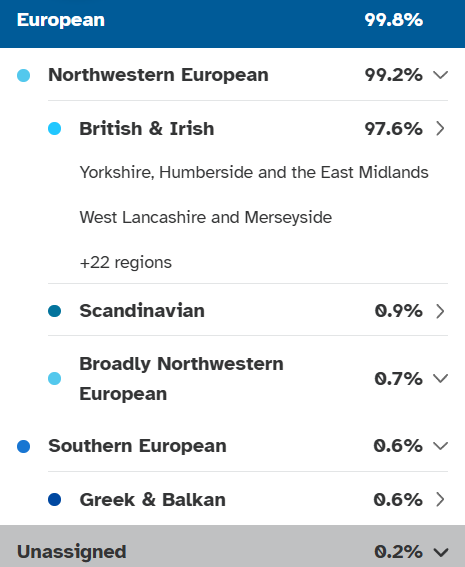
Task: Expand the Unassigned section chevron
Action: point(441,552)
